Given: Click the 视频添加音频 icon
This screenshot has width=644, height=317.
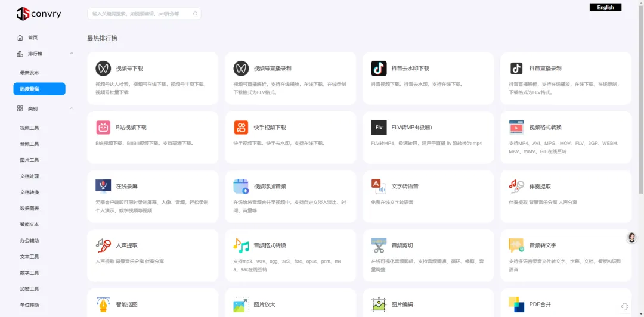Looking at the screenshot, I should point(241,186).
